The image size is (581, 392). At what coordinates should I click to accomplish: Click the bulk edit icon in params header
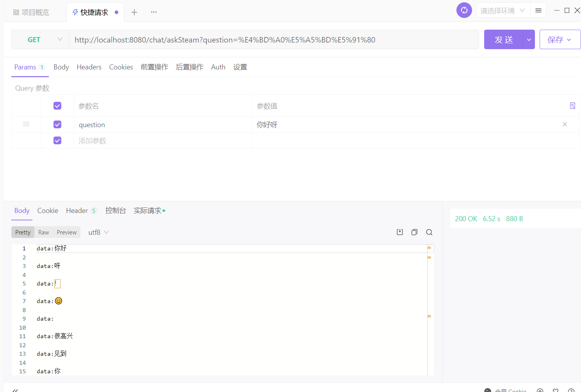pyautogui.click(x=572, y=106)
